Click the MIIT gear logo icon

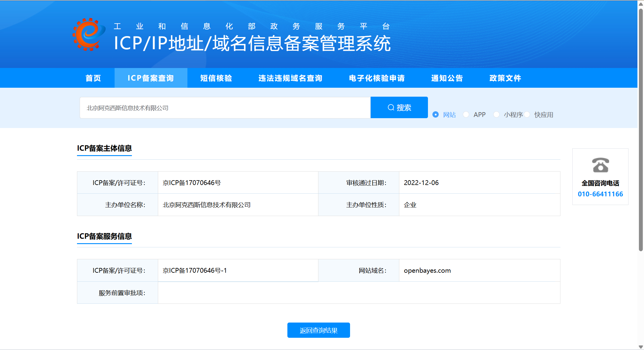point(89,34)
